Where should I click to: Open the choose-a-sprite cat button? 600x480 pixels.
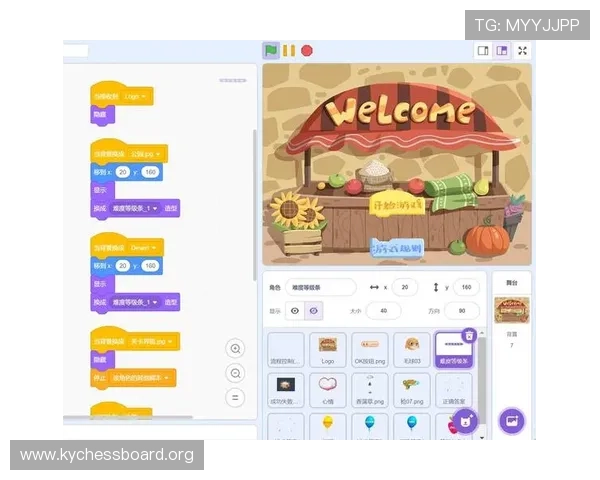click(x=465, y=421)
